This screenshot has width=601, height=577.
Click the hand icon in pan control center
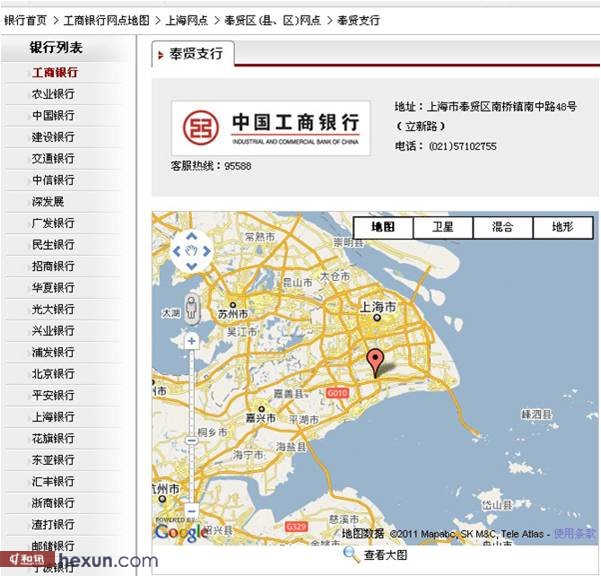point(192,252)
